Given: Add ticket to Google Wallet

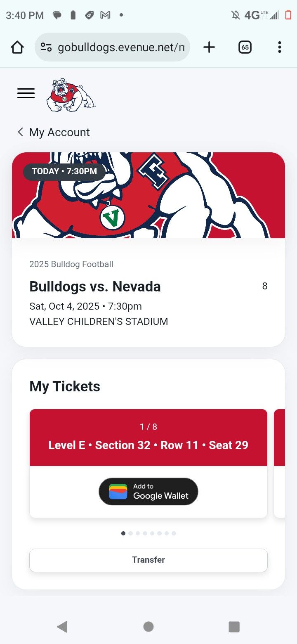Looking at the screenshot, I should 148,491.
